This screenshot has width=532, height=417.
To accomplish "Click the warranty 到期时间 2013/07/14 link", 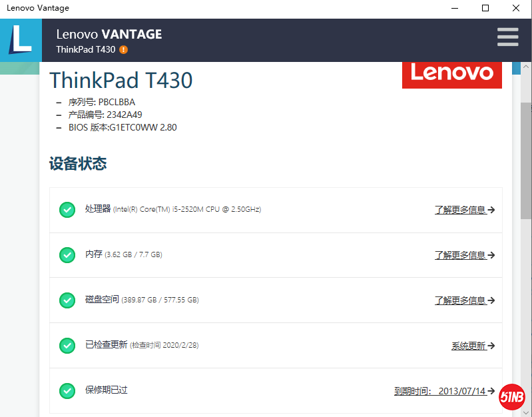I will tap(443, 391).
